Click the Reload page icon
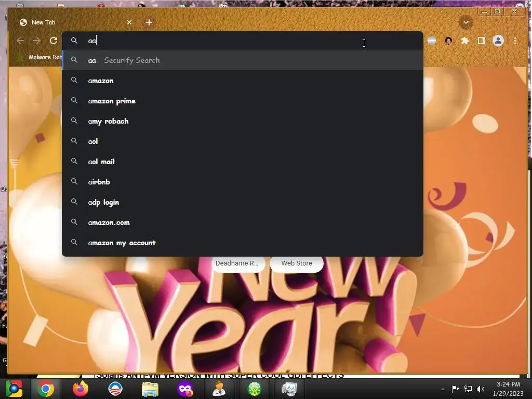 pos(54,41)
